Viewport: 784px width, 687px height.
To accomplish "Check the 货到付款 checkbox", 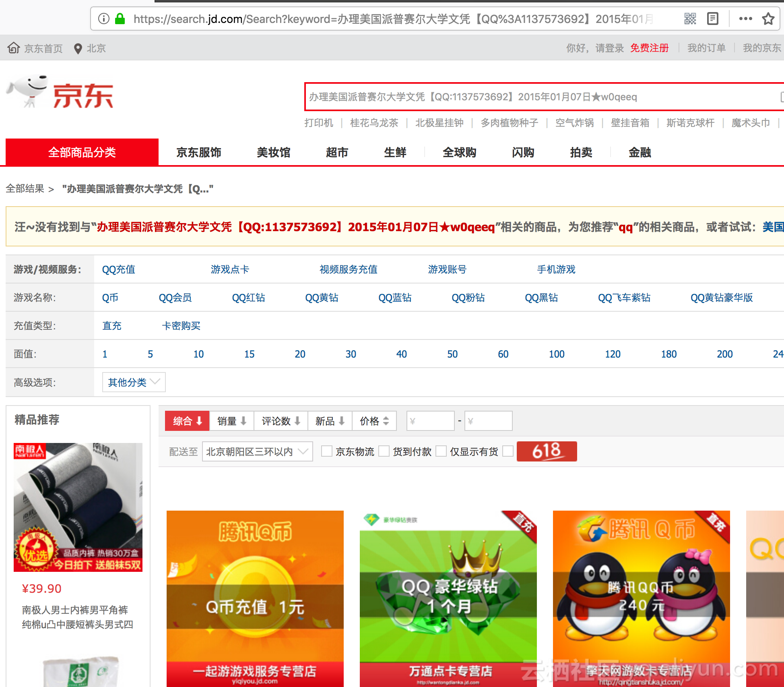I will point(384,451).
